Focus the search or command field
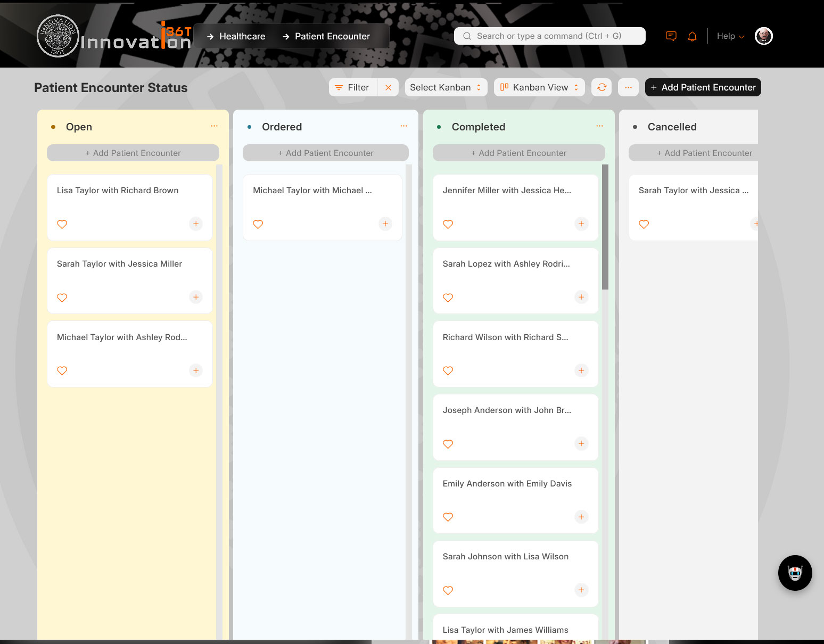 point(549,36)
